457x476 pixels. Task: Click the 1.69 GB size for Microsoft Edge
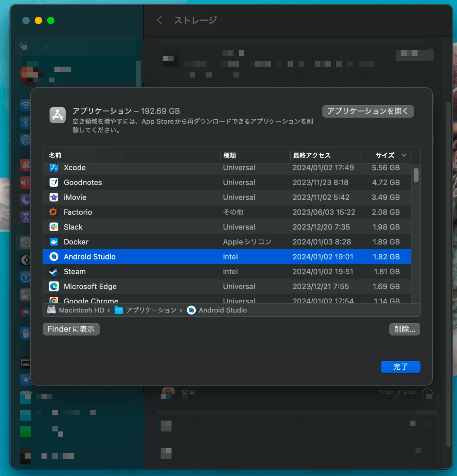click(386, 286)
